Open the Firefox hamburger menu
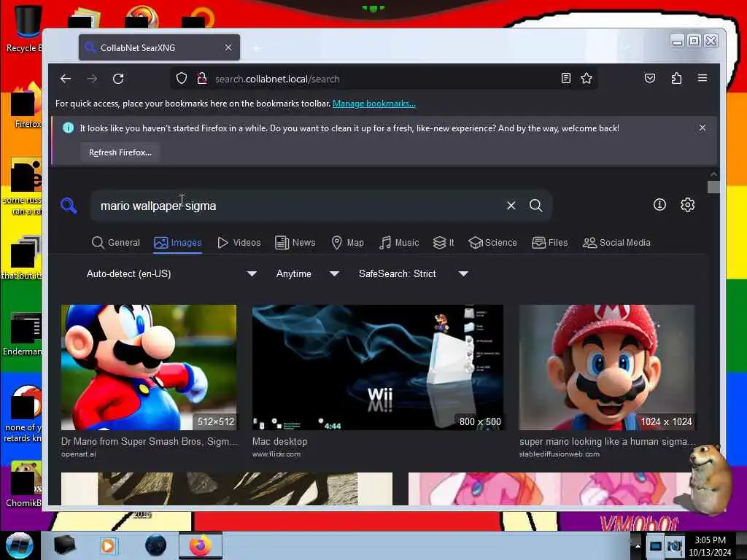747x560 pixels. pyautogui.click(x=703, y=78)
